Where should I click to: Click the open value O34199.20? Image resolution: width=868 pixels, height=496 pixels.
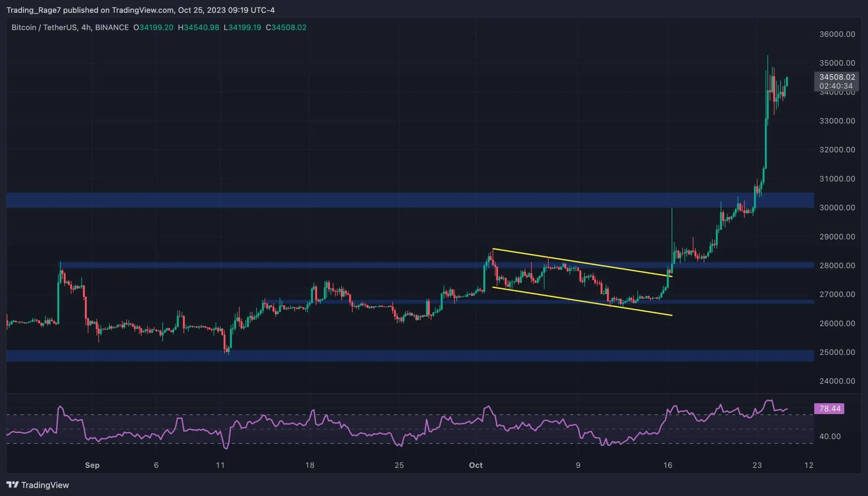point(153,27)
